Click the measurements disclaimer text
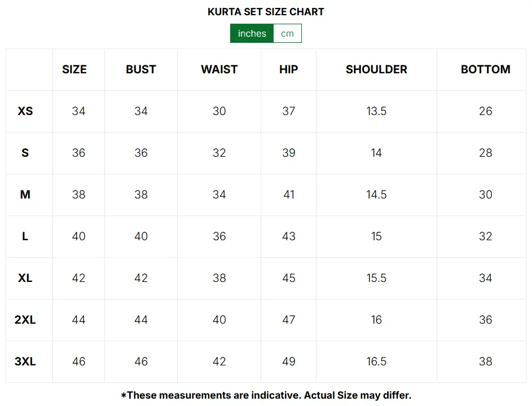 tap(266, 395)
